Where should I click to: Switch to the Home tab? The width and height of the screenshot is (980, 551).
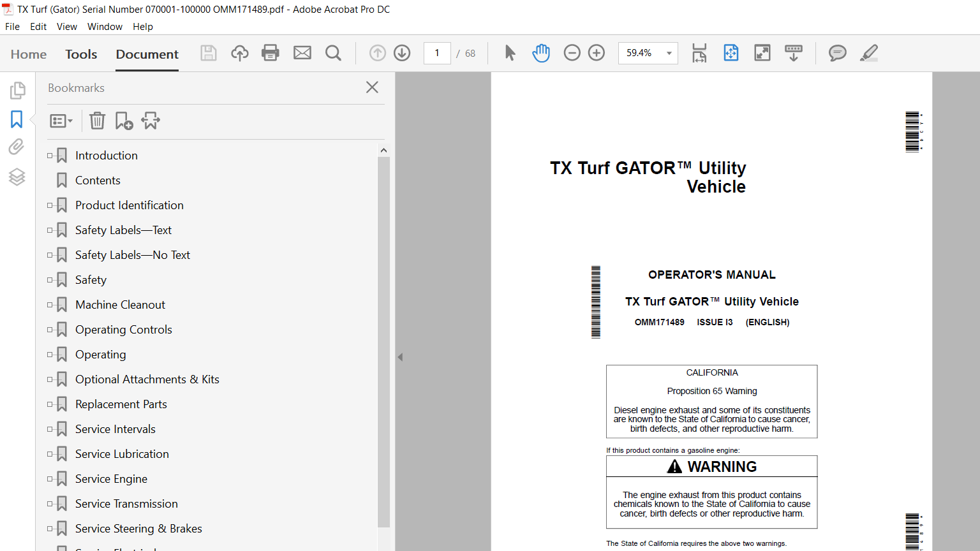(29, 54)
